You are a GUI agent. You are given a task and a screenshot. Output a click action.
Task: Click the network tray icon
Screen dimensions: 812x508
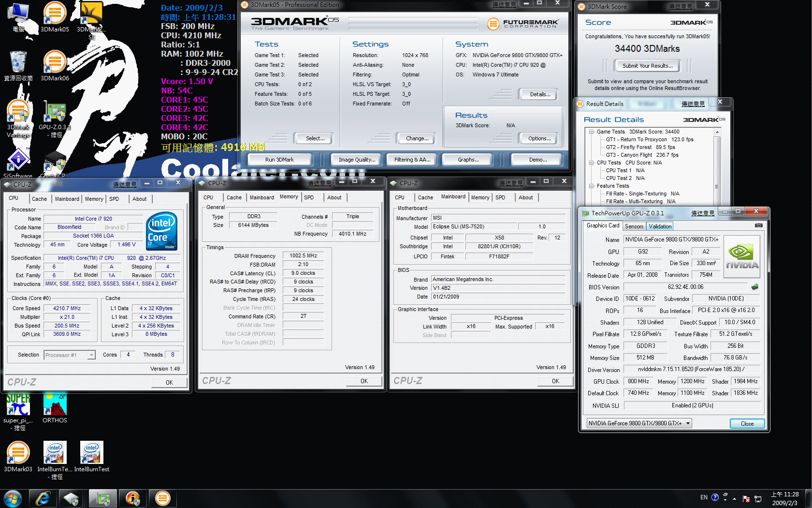click(757, 498)
